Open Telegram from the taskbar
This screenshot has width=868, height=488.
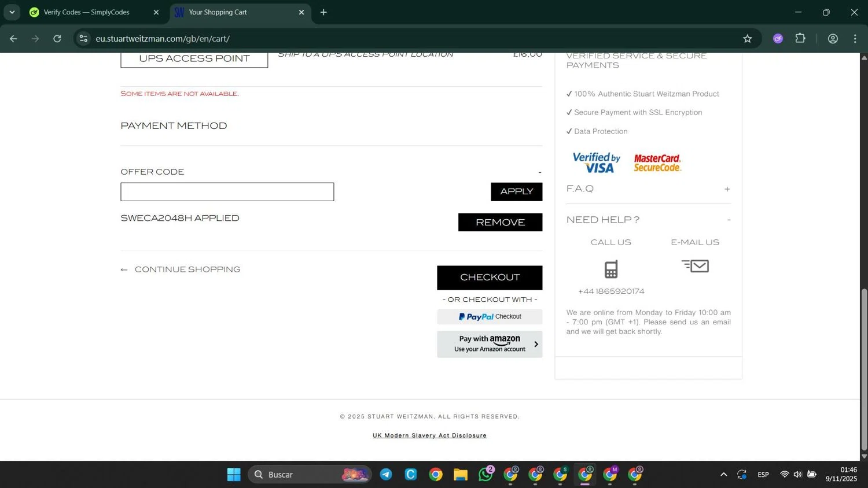[386, 475]
